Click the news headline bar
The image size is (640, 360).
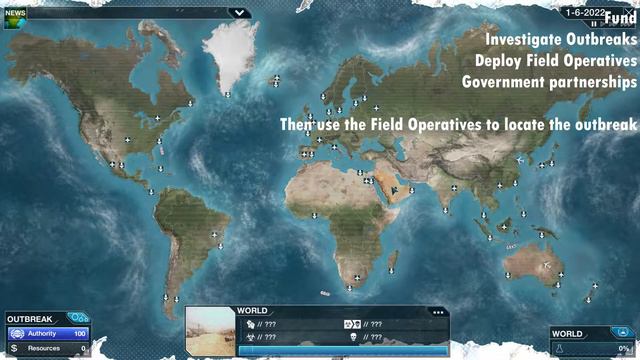129,13
